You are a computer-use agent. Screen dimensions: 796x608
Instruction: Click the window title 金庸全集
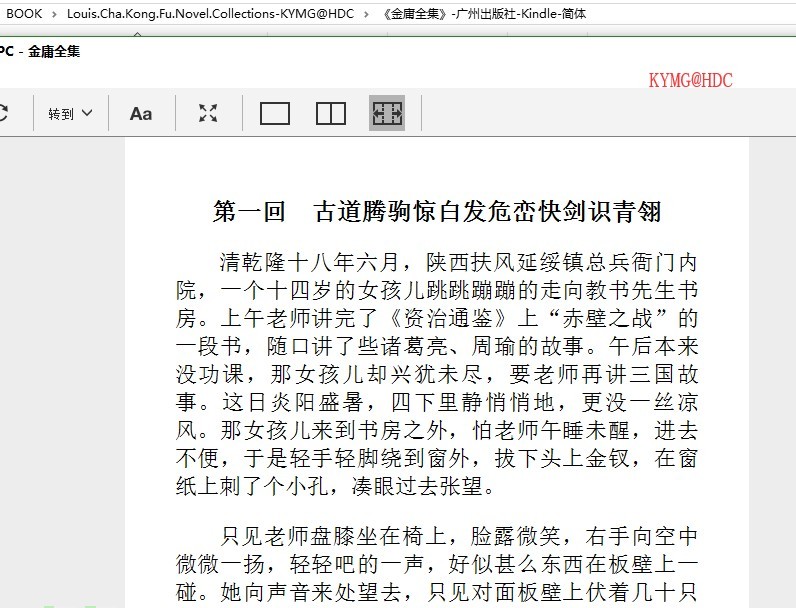[54, 51]
